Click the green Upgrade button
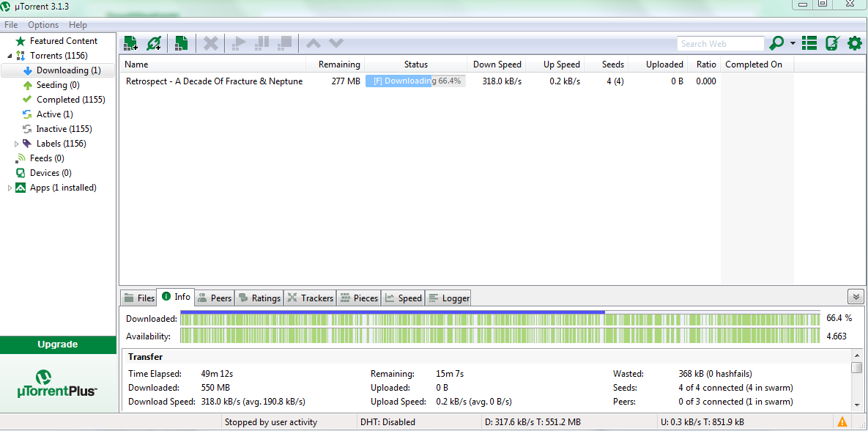 point(58,345)
